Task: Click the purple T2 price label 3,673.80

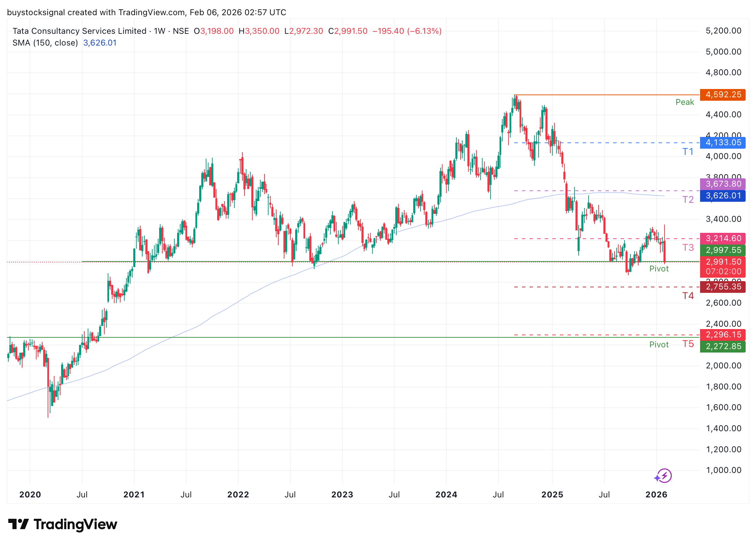Action: point(723,184)
